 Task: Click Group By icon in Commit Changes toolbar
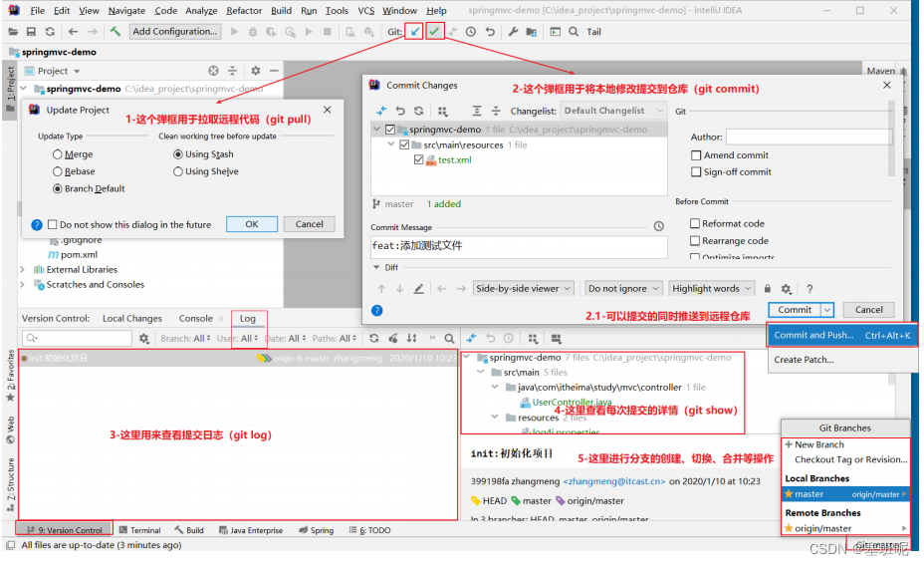(442, 111)
